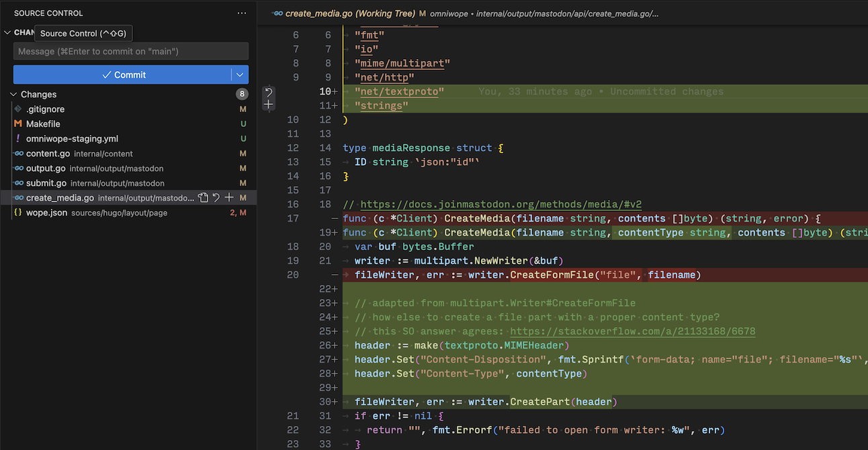868x450 pixels.
Task: Click the removed CreateMedia function signature line
Action: [x=582, y=218]
